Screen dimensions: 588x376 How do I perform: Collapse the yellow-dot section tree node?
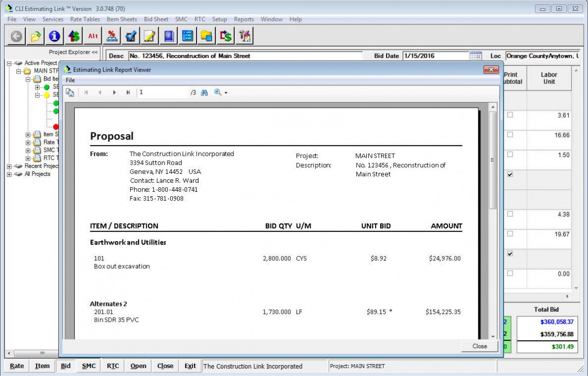(x=37, y=95)
